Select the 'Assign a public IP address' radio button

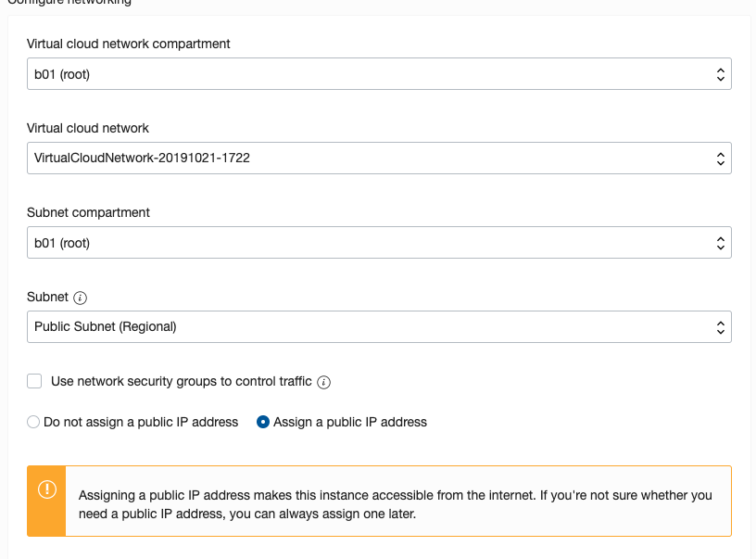(263, 422)
